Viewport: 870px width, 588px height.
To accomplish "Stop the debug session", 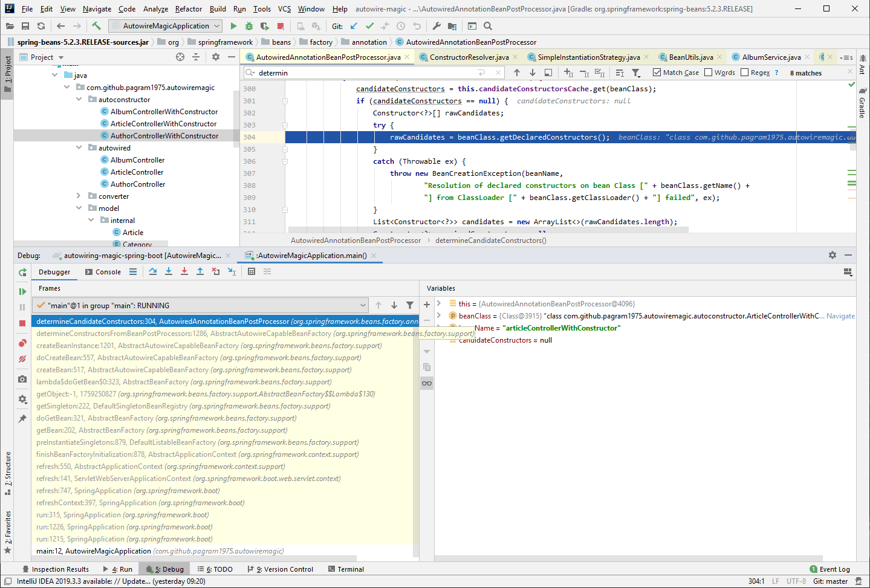I will click(22, 324).
